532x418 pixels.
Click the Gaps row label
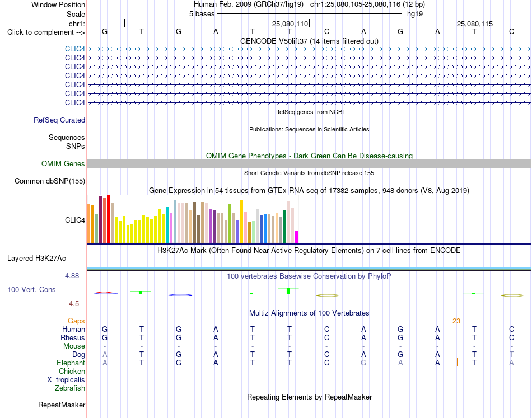tap(76, 321)
